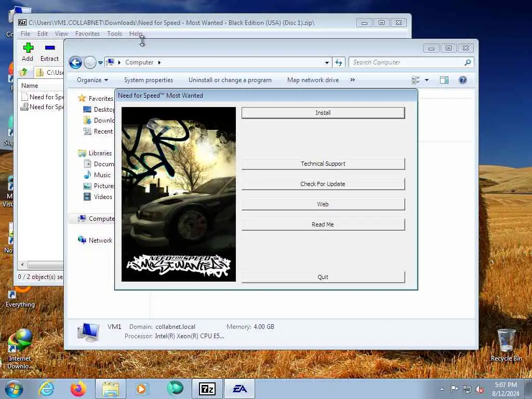This screenshot has height=399, width=532.
Task: Open the view options dropdown arrow
Action: (x=427, y=80)
